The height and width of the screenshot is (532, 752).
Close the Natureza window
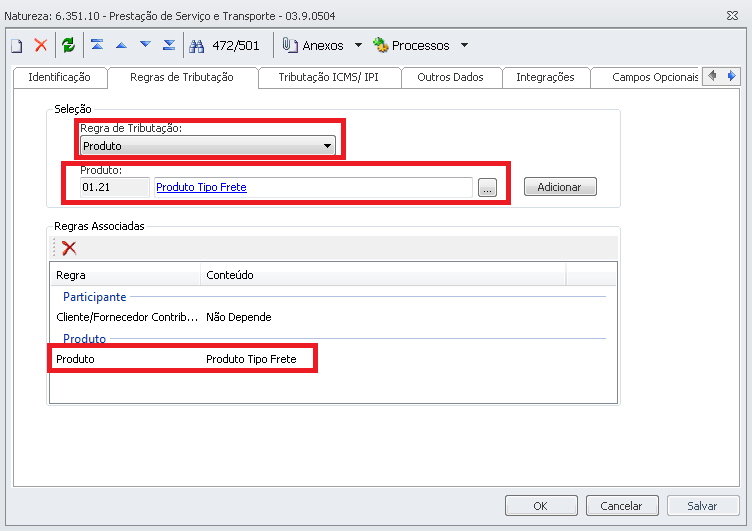732,16
